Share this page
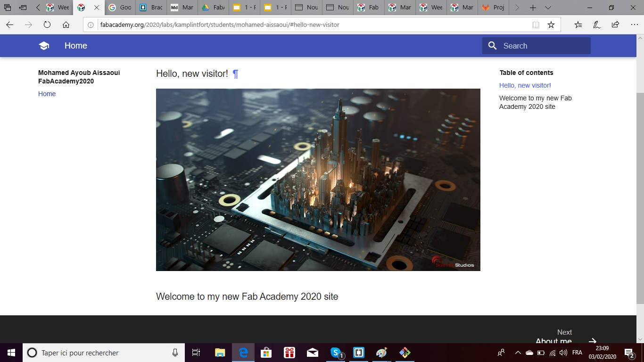The width and height of the screenshot is (644, 362). (615, 25)
